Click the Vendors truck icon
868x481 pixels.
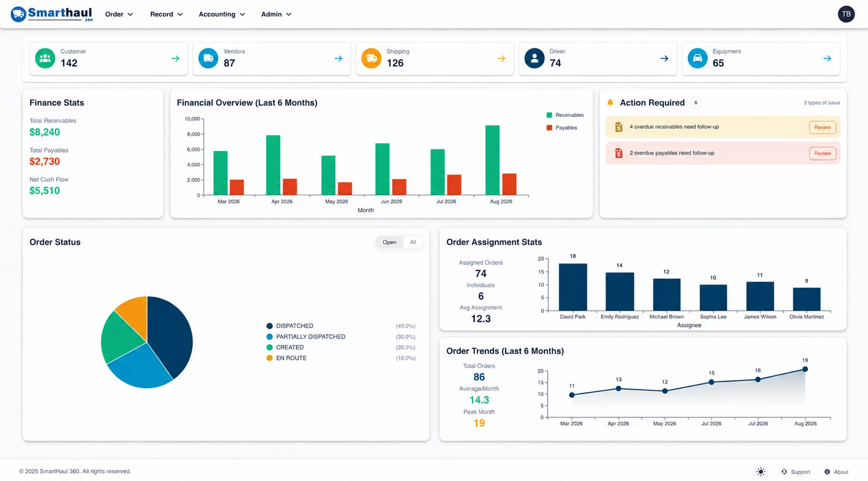click(208, 58)
